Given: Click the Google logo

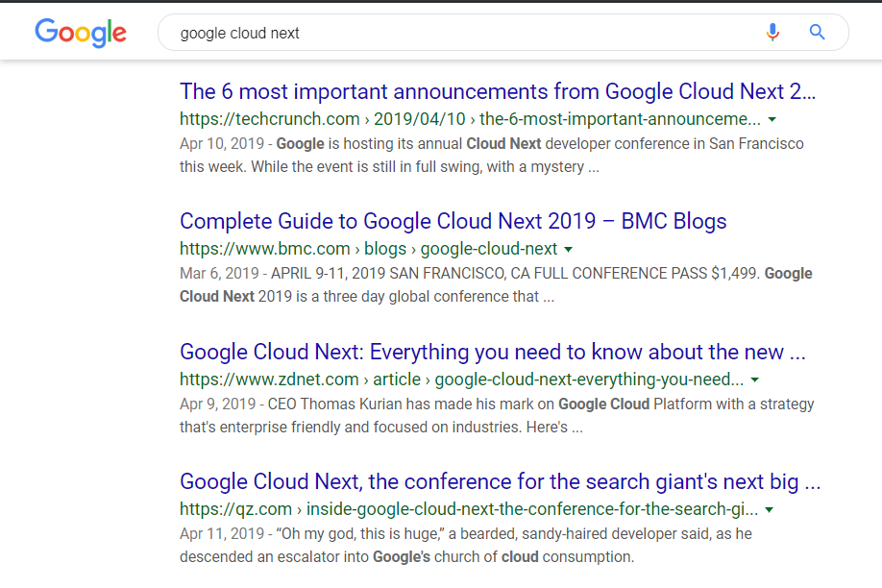Looking at the screenshot, I should pyautogui.click(x=81, y=32).
